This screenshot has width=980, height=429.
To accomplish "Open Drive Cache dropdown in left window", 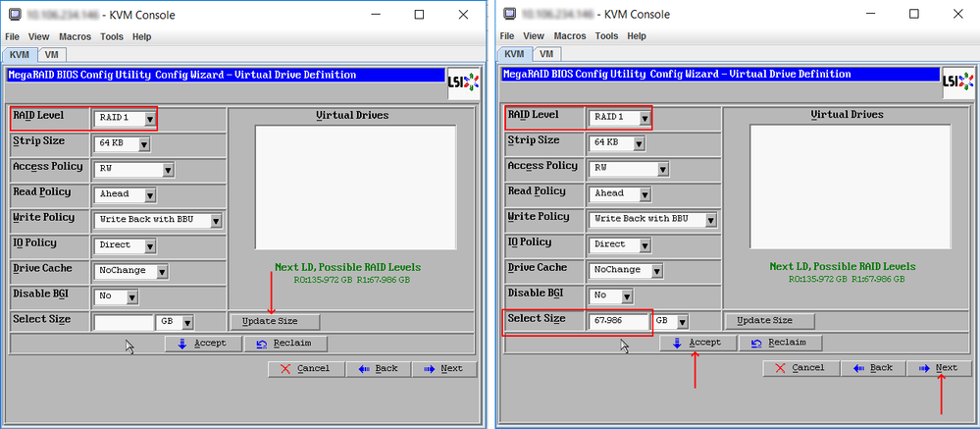I will coord(131,271).
